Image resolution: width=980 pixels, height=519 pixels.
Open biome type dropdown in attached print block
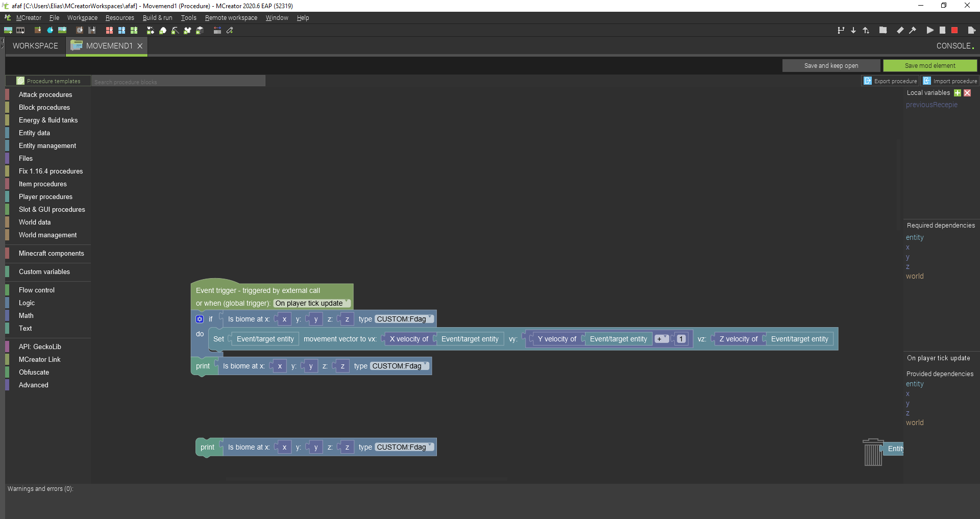(400, 366)
